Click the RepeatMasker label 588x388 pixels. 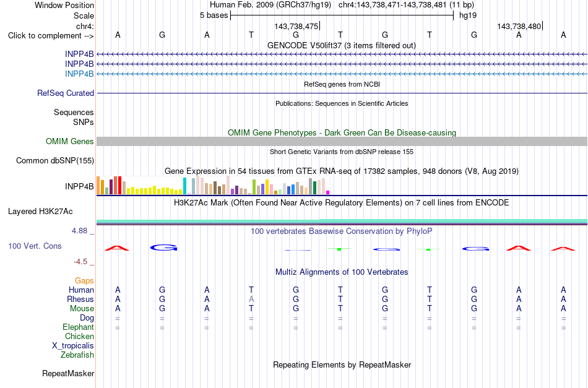click(68, 373)
